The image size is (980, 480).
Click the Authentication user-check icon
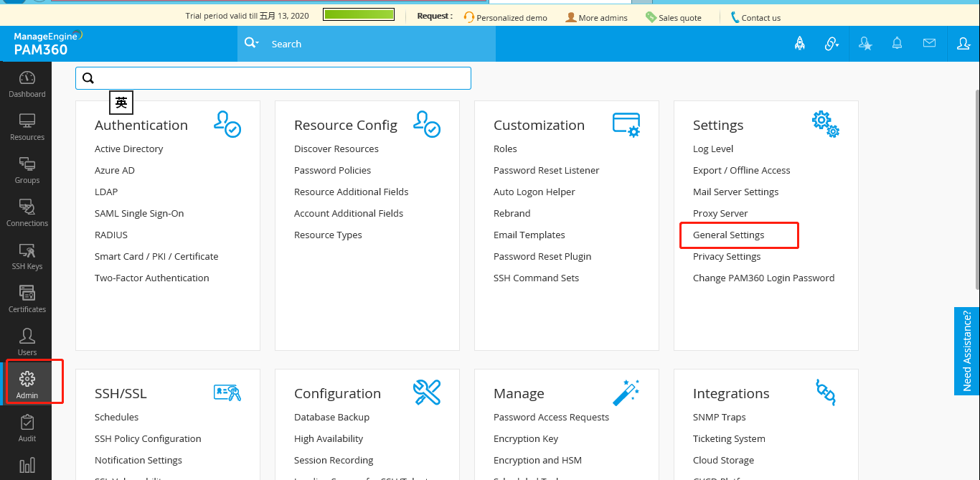pos(227,124)
